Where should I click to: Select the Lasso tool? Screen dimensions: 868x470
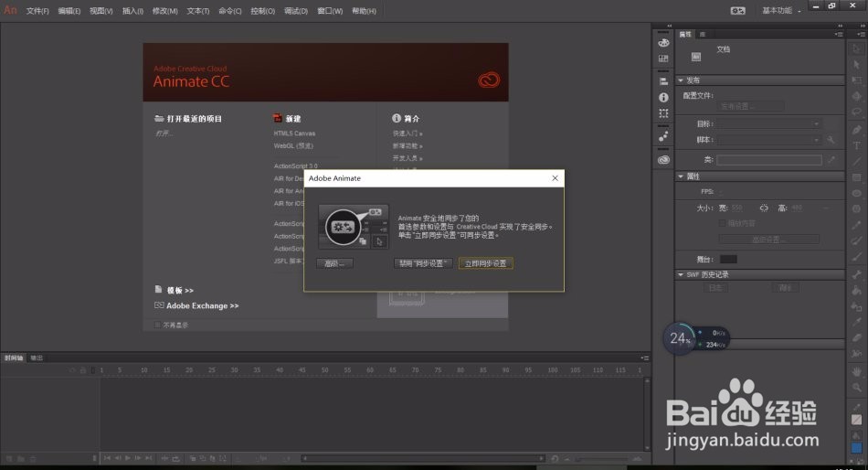coord(856,112)
